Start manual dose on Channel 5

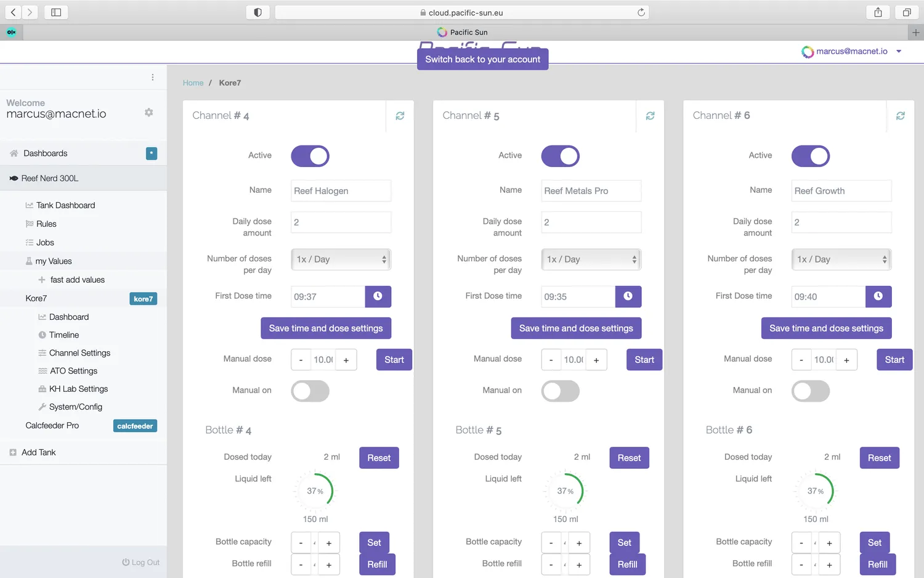tap(644, 360)
